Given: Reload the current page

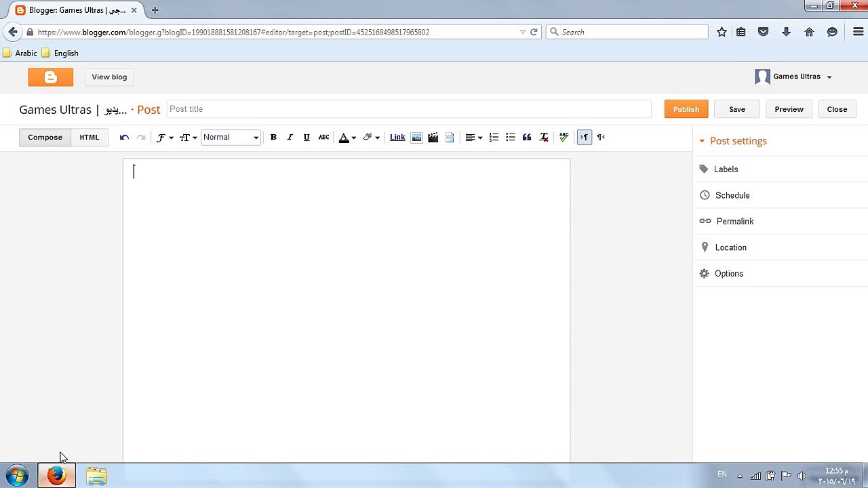Looking at the screenshot, I should pyautogui.click(x=534, y=32).
